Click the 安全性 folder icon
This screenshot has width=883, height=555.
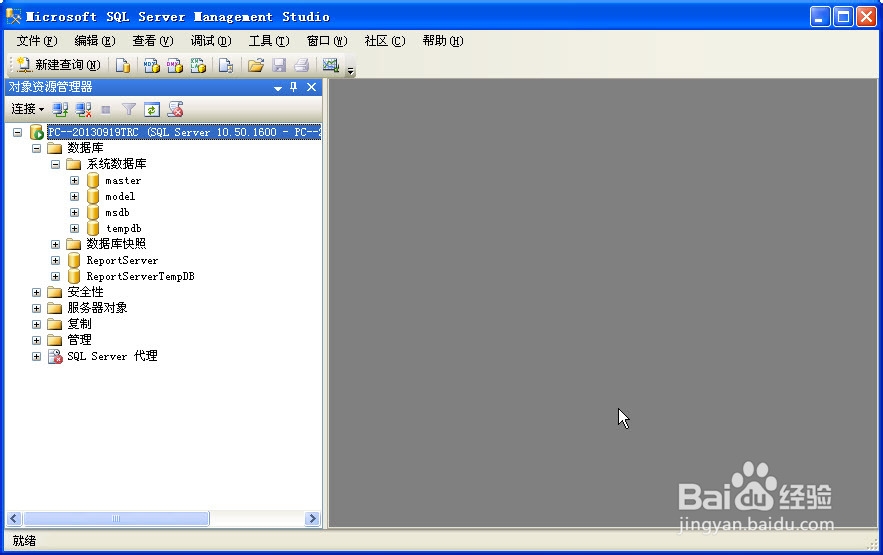[55, 293]
